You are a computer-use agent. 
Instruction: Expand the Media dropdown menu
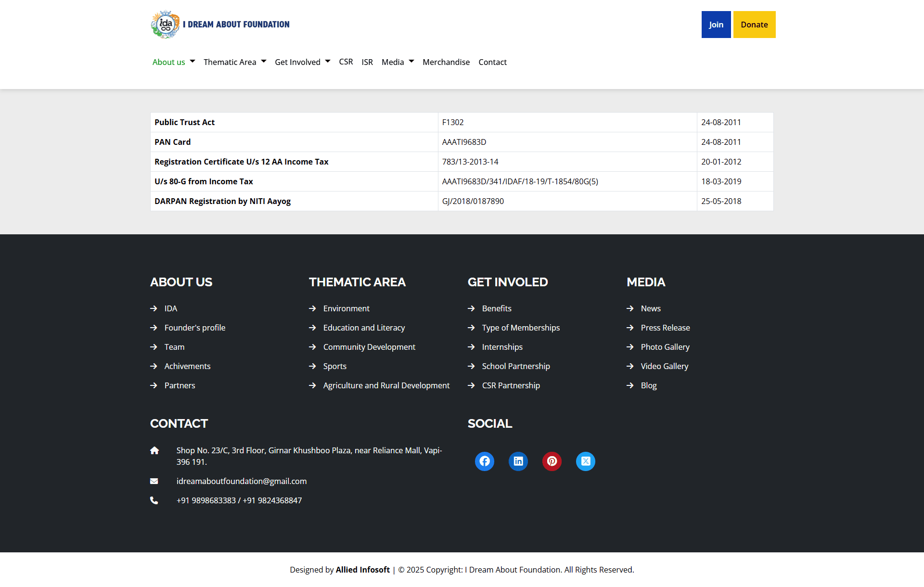coord(398,62)
